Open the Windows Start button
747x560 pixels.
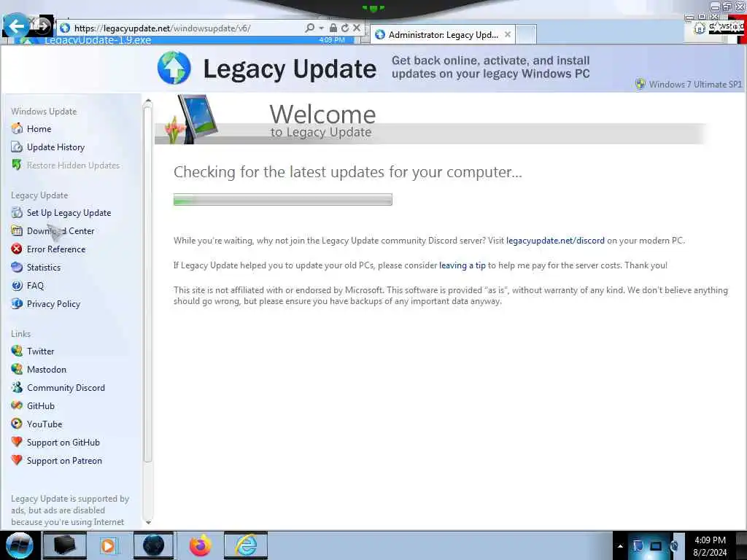coord(19,545)
